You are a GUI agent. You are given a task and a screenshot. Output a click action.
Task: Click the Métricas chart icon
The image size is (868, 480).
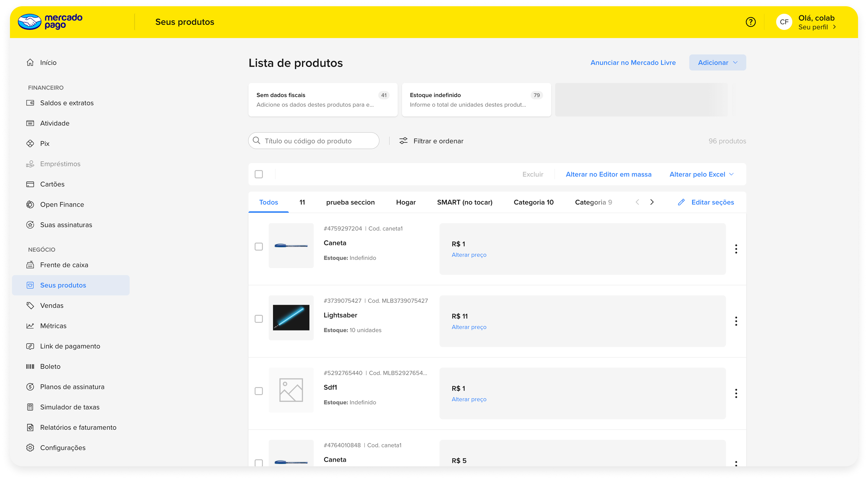coord(30,326)
